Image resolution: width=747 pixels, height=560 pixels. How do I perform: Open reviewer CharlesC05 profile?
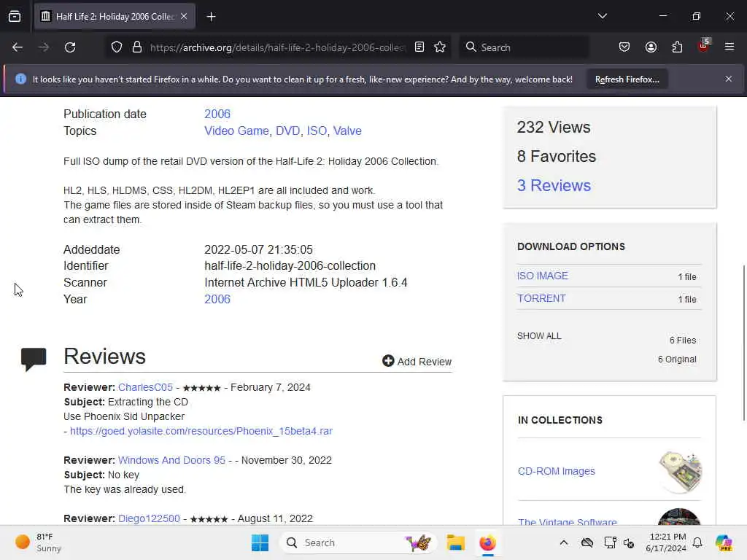pyautogui.click(x=145, y=387)
